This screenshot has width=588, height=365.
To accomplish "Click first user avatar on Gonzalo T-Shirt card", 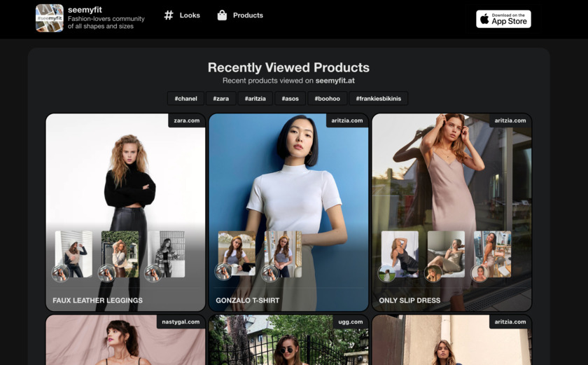I will (x=223, y=273).
